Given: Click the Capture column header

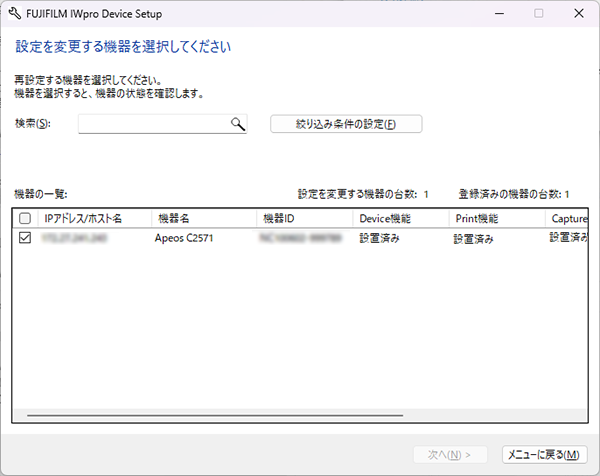Looking at the screenshot, I should (567, 218).
